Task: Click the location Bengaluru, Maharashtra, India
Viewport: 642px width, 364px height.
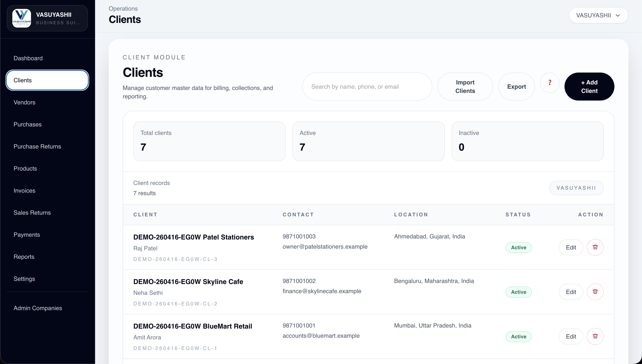Action: pos(434,281)
